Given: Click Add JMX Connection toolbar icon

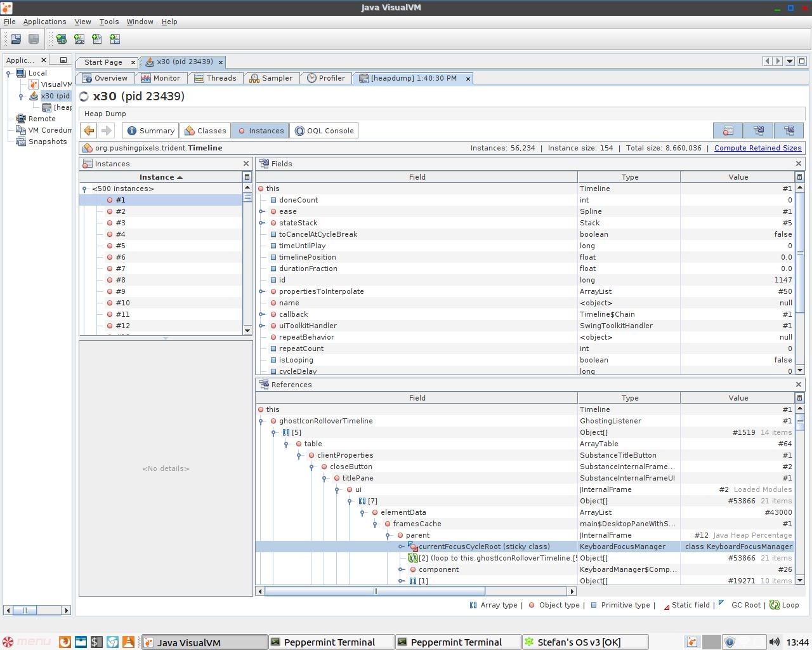Looking at the screenshot, I should point(79,39).
